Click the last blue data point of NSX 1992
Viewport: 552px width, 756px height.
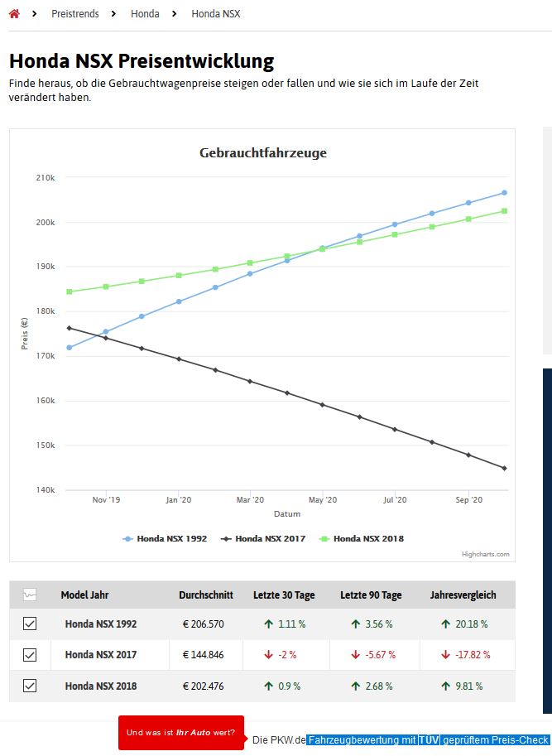[x=504, y=192]
